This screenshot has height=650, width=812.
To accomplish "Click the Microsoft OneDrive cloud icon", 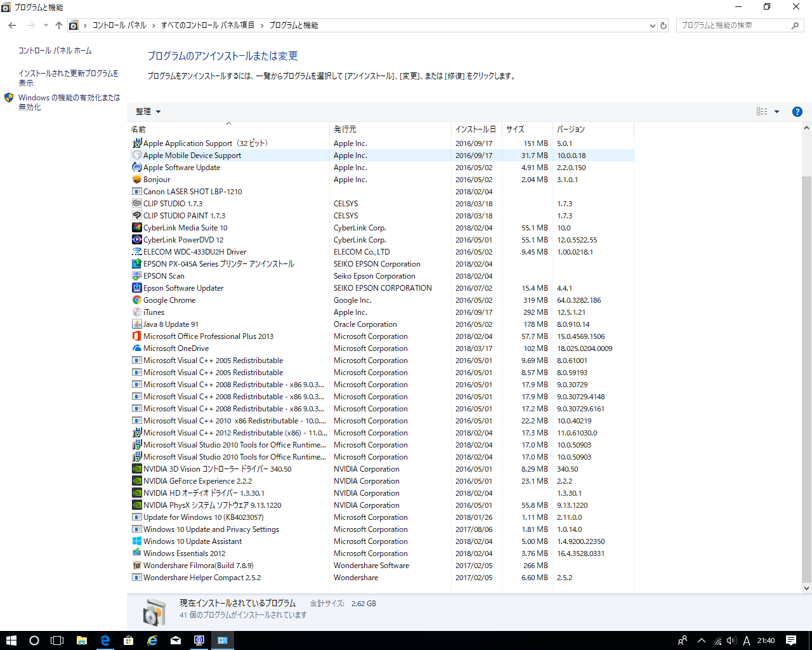I will [137, 348].
